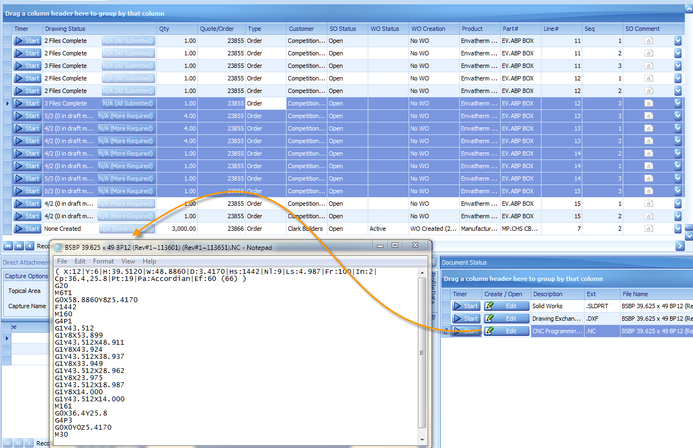The height and width of the screenshot is (448, 693).
Task: Open Edit menu in Notepad
Action: point(80,261)
